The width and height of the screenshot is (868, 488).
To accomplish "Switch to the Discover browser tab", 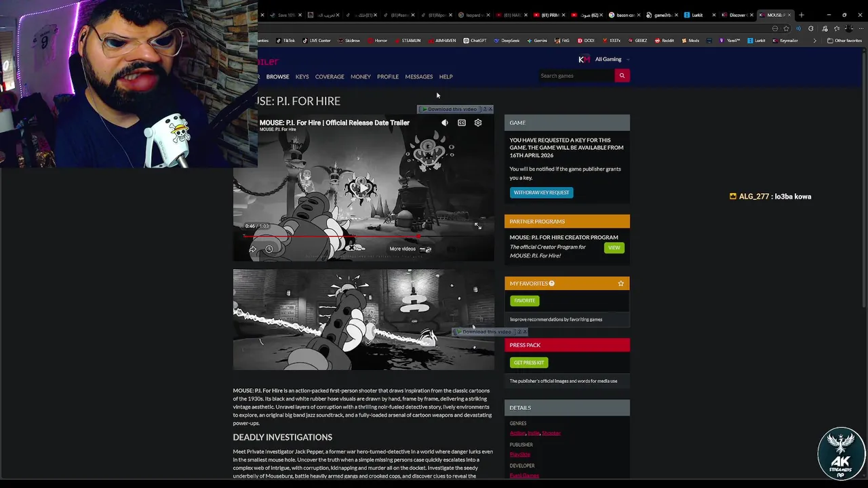I will pyautogui.click(x=736, y=15).
